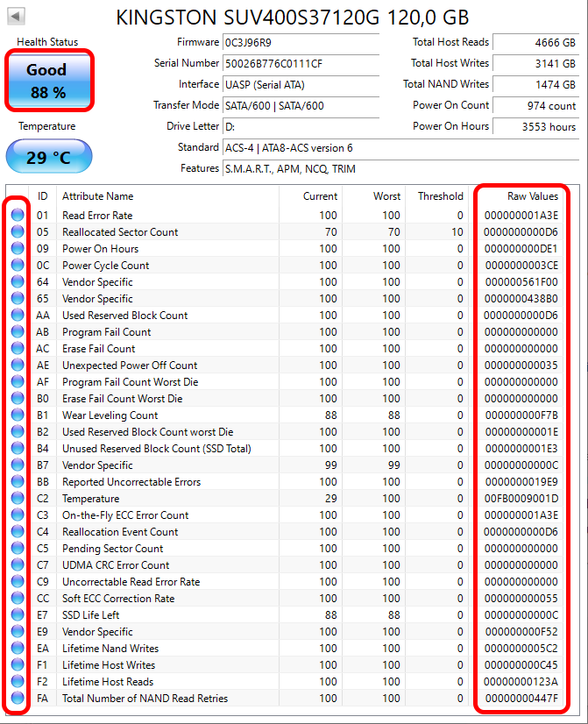Go back using the left arrow button

(16, 17)
